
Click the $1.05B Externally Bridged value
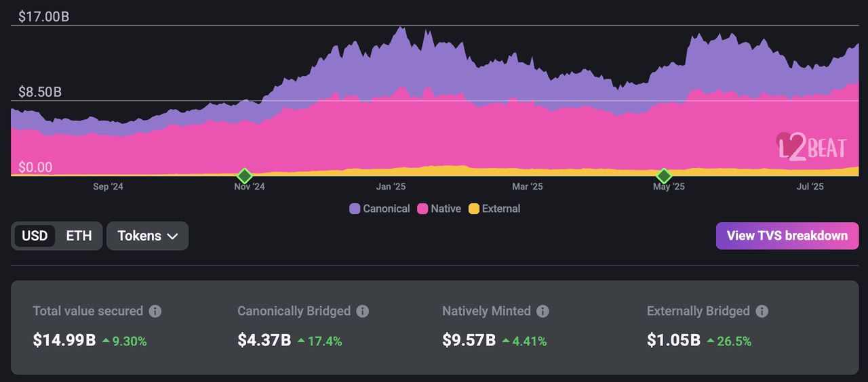click(x=673, y=340)
